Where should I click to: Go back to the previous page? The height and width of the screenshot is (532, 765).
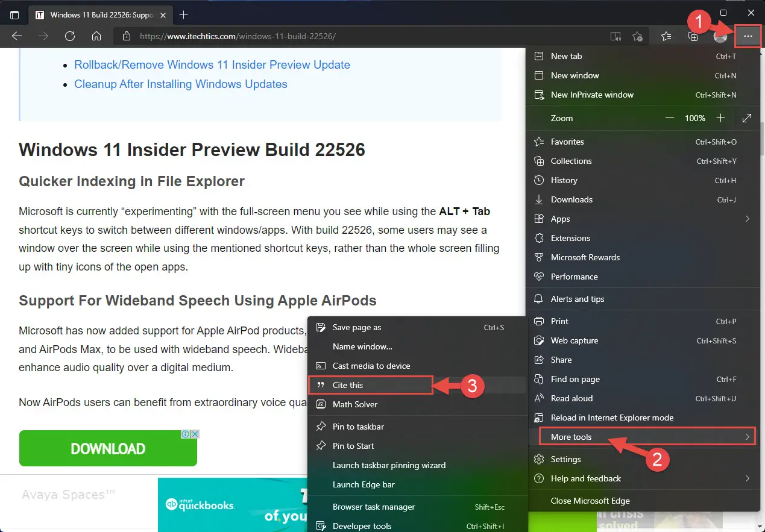point(17,36)
